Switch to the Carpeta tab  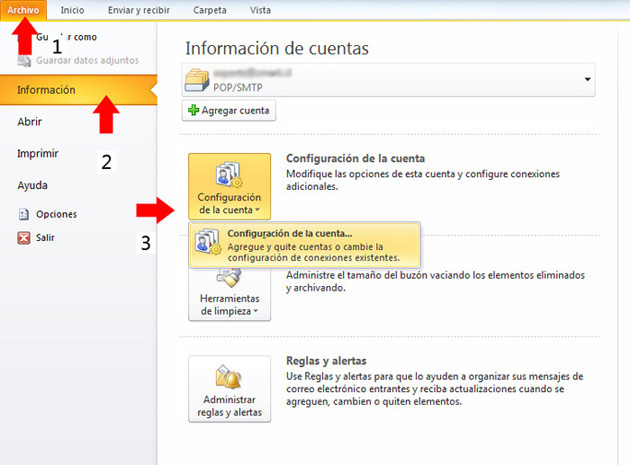click(x=210, y=10)
